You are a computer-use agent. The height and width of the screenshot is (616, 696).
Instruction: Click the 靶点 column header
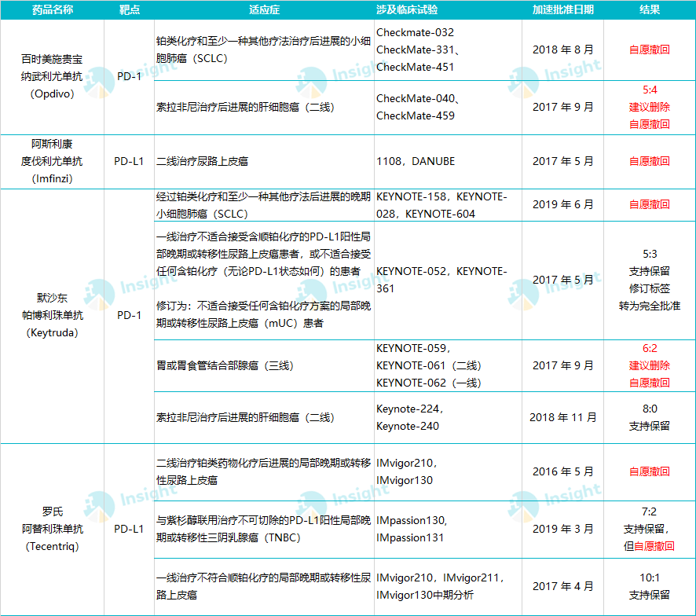tap(129, 9)
